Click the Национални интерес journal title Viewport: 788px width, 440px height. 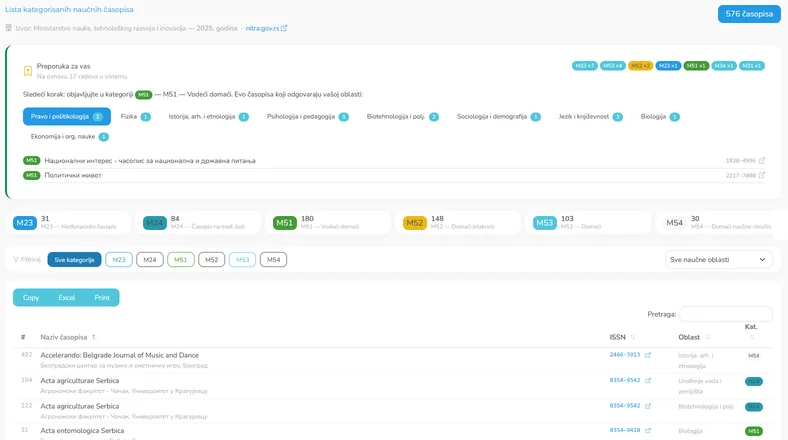[150, 161]
